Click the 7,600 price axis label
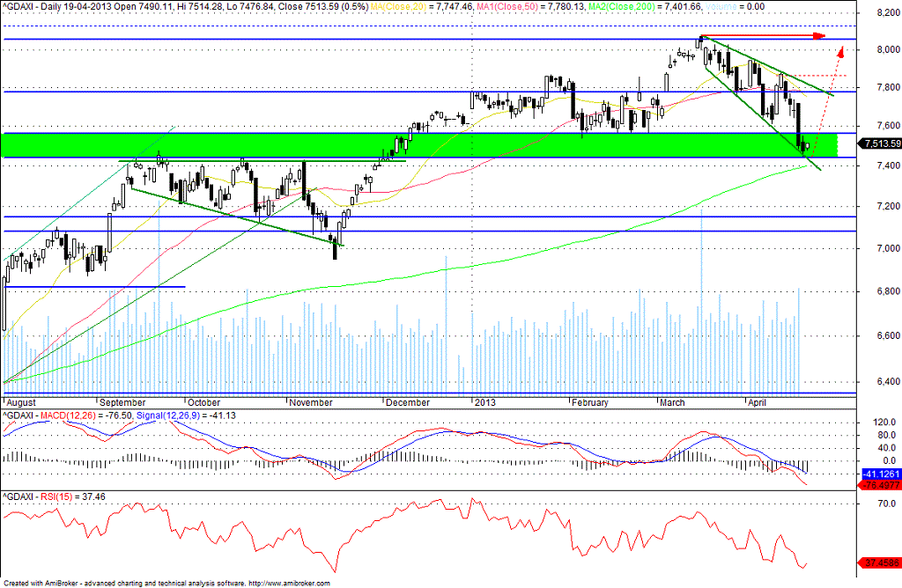Image resolution: width=902 pixels, height=588 pixels. click(888, 125)
